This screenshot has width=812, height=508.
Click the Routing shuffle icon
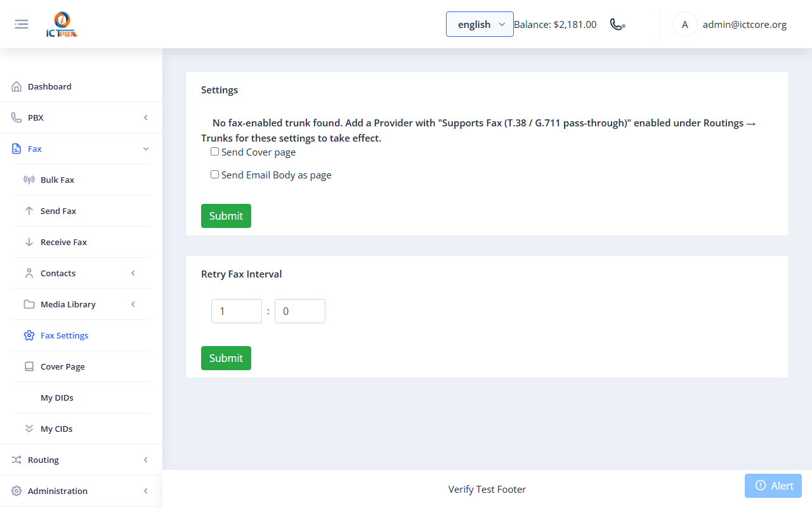[x=16, y=460]
